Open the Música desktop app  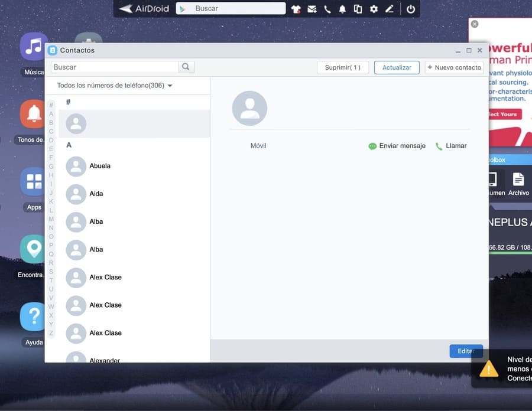33,47
